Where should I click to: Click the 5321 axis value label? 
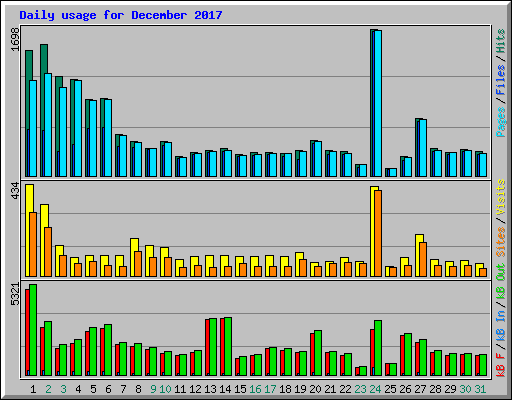coord(15,294)
